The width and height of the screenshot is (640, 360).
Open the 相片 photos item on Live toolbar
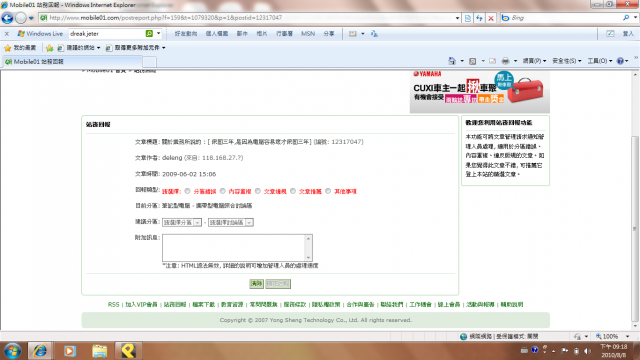coord(262,33)
